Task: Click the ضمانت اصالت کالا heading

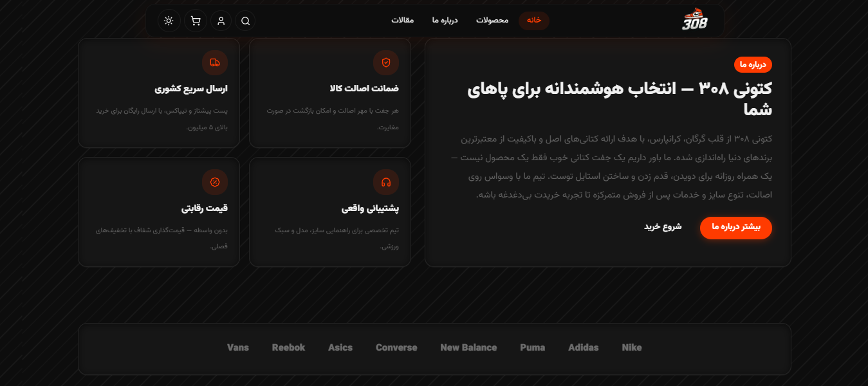Action: [x=364, y=89]
